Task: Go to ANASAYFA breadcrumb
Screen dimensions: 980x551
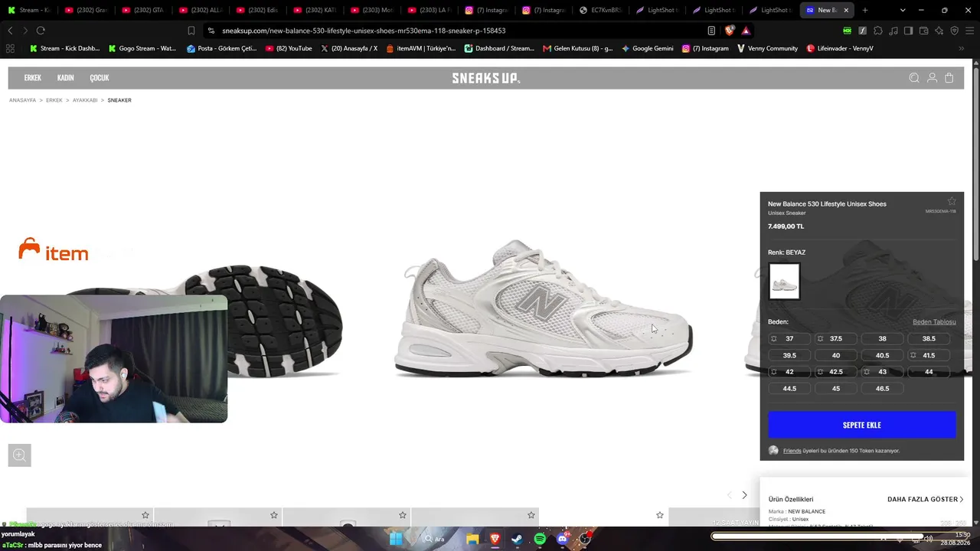Action: pos(22,100)
